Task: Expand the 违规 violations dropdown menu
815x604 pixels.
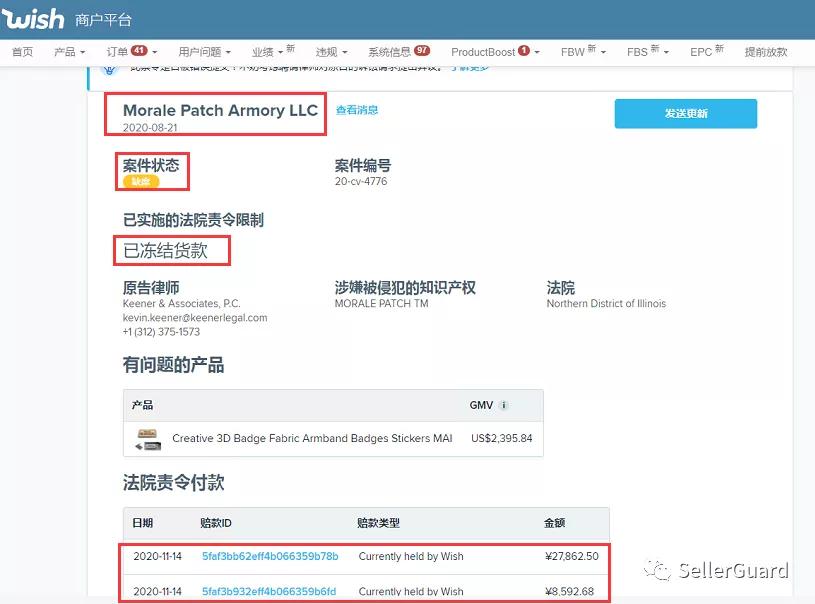Action: coord(331,51)
